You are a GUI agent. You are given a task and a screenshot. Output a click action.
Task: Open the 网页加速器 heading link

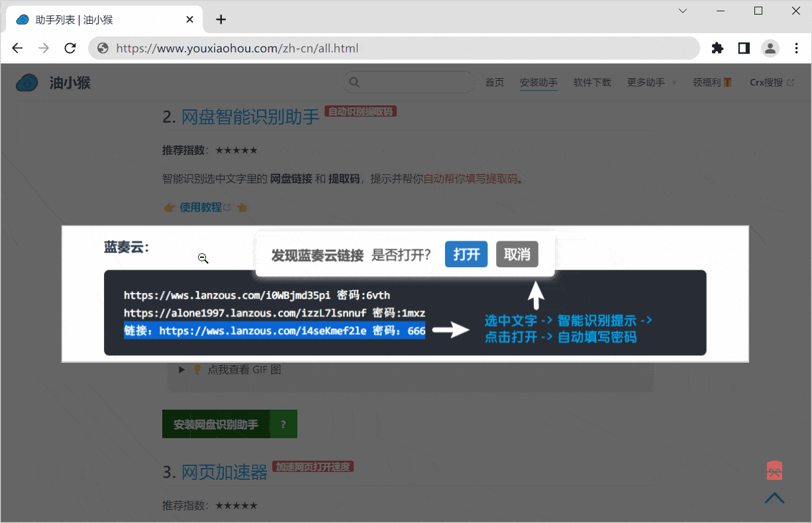[225, 472]
